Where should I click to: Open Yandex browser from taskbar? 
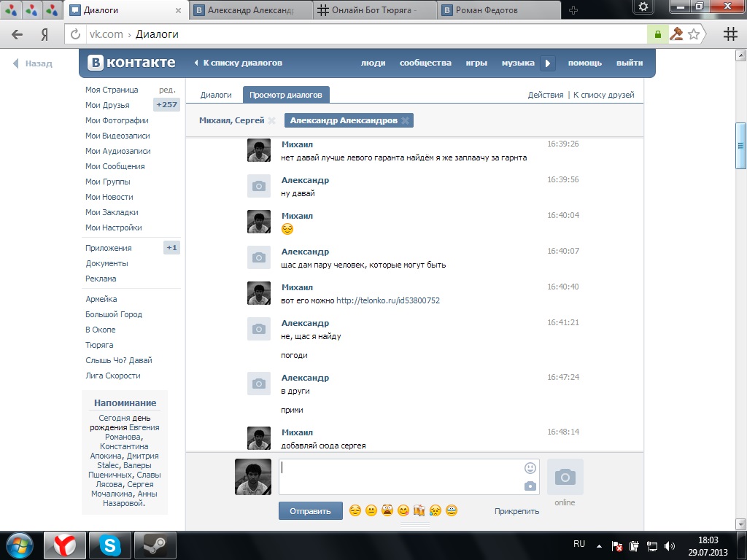65,545
